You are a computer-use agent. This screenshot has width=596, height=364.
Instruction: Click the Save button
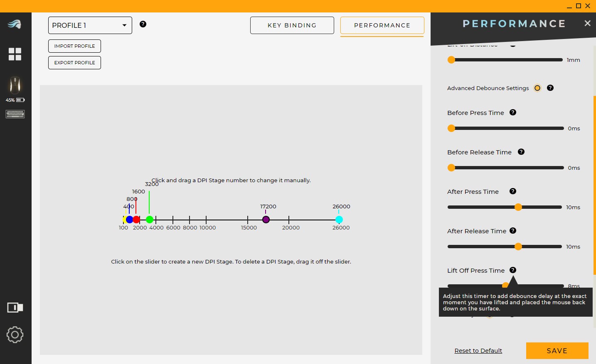pos(557,351)
